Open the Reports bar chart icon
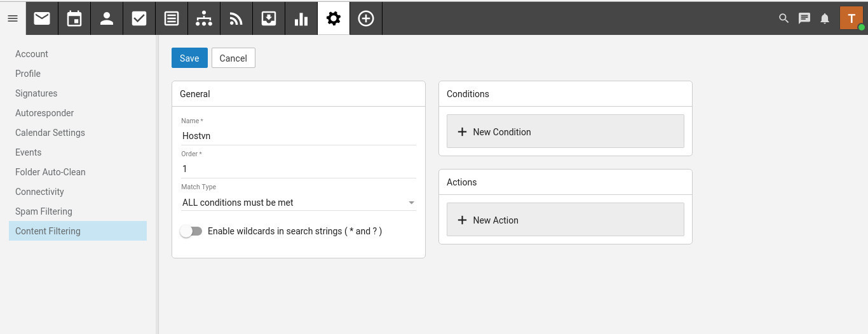This screenshot has height=334, width=868. click(301, 18)
